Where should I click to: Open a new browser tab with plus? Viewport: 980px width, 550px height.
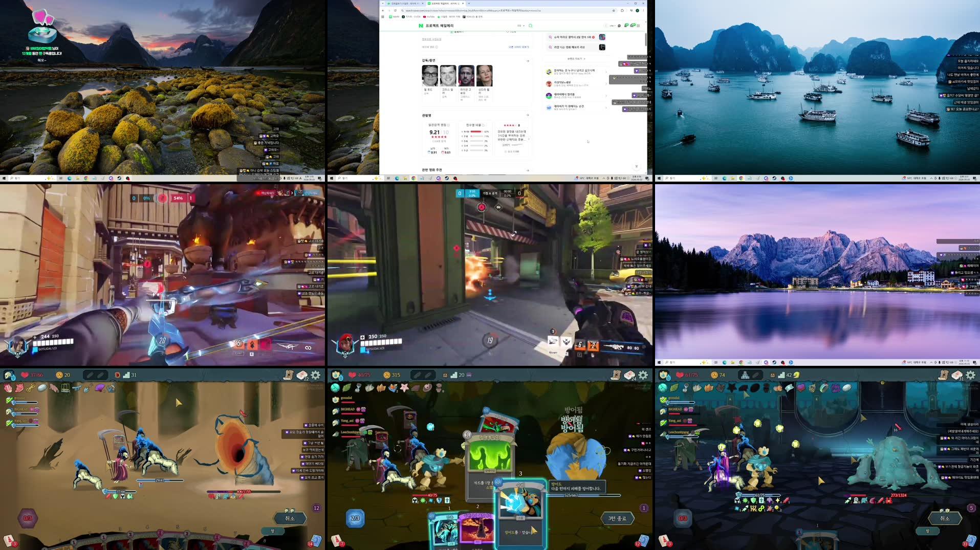pos(469,3)
